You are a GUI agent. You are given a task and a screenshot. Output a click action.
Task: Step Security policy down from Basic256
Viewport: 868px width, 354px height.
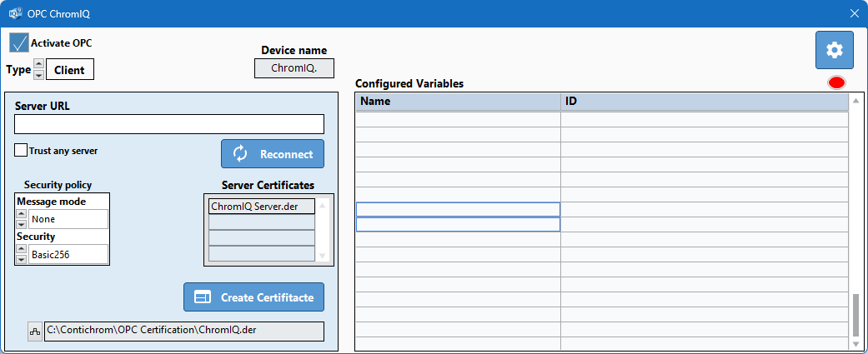[x=21, y=259]
